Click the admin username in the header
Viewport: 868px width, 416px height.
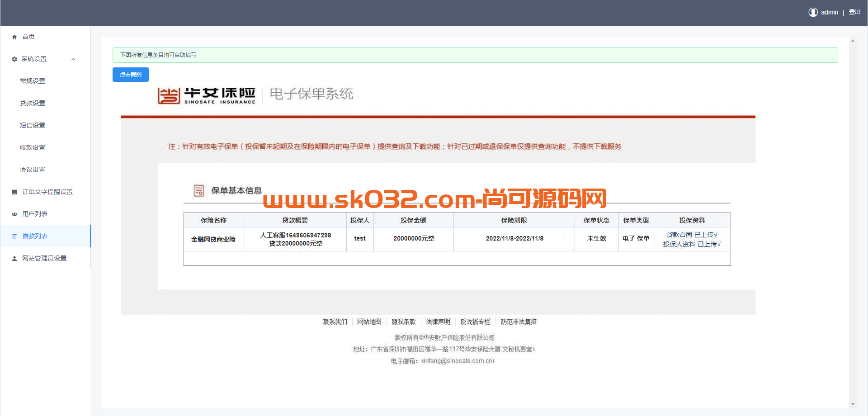pos(830,12)
